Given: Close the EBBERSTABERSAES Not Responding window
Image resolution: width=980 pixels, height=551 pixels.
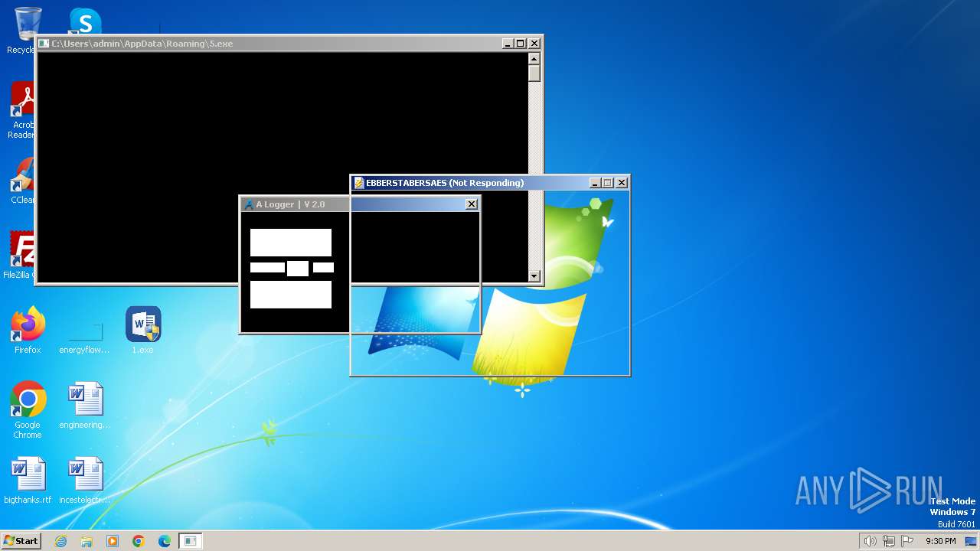Looking at the screenshot, I should [622, 183].
